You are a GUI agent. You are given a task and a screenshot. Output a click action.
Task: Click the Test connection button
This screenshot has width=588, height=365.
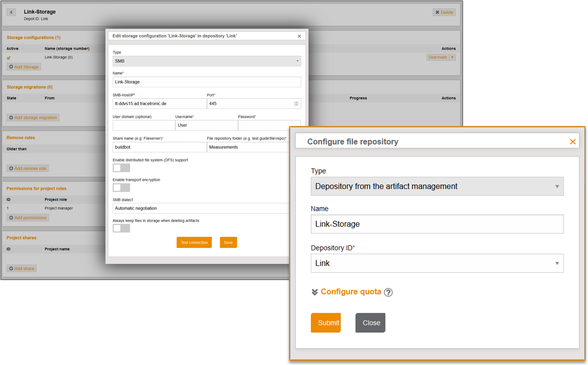pos(194,242)
